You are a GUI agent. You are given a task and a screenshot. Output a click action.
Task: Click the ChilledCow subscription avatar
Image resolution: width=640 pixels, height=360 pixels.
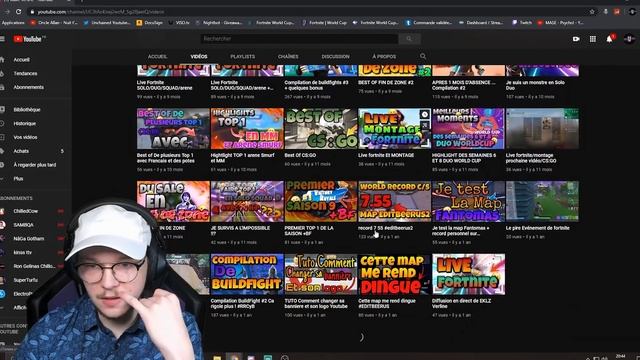[x=2, y=211]
